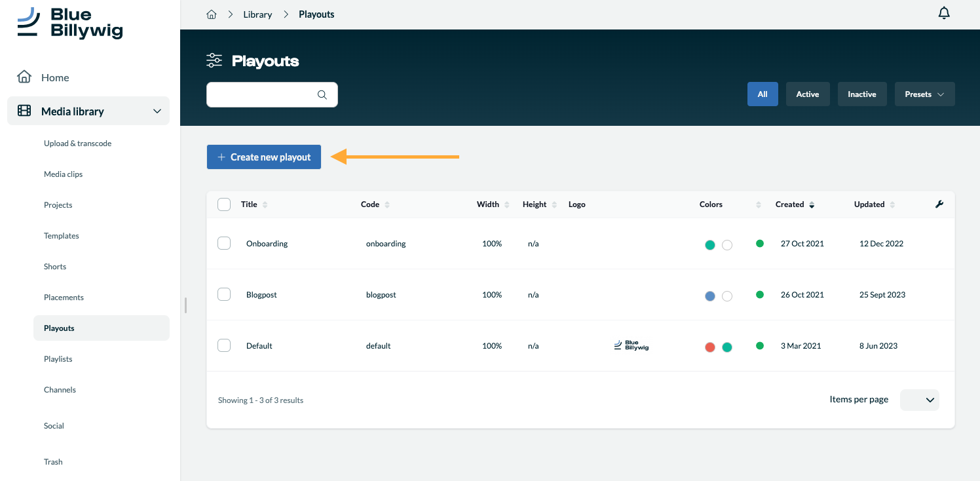Click the Blue Billywig logo in the Default row
The height and width of the screenshot is (481, 980).
pos(631,345)
